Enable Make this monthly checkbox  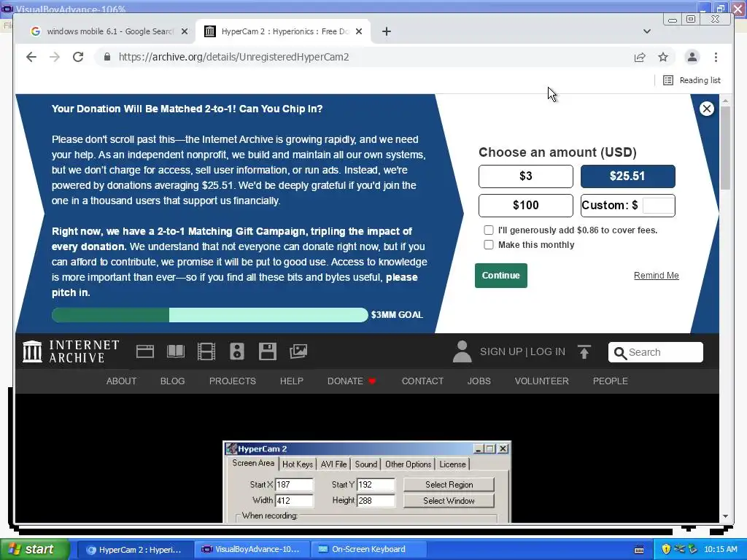pos(488,245)
